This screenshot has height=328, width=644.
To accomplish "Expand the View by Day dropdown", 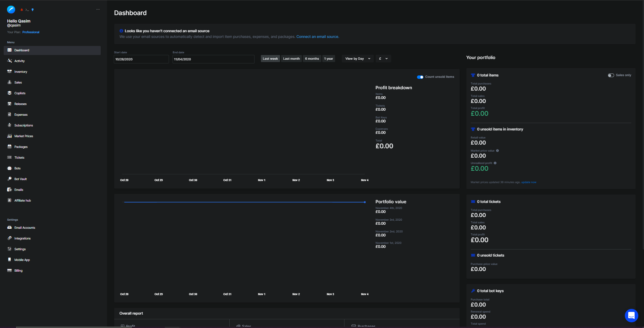I will (x=358, y=59).
